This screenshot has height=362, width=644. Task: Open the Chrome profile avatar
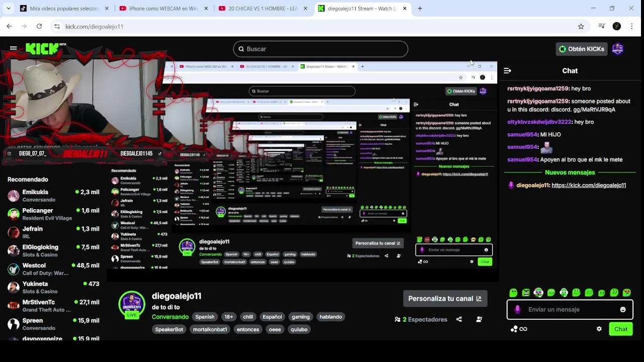pos(617,26)
